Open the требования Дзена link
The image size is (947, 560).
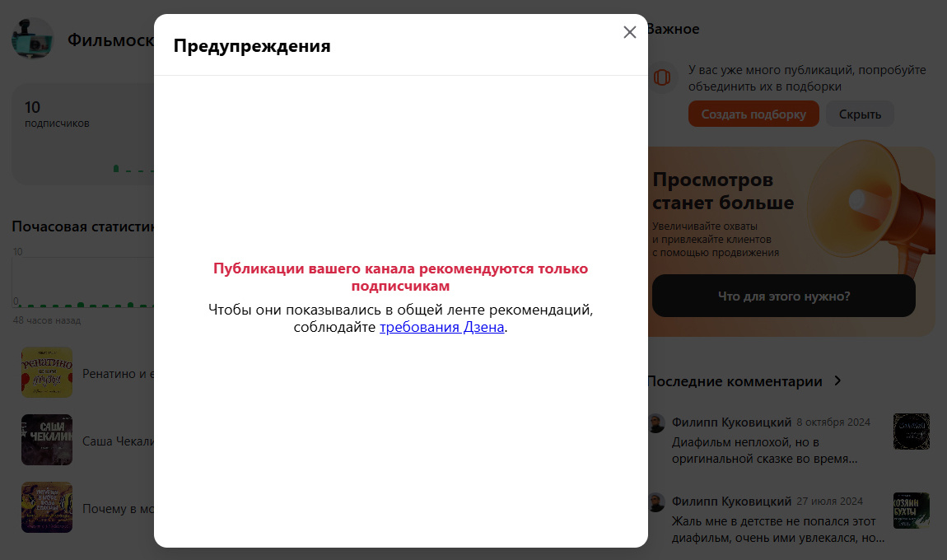point(441,327)
